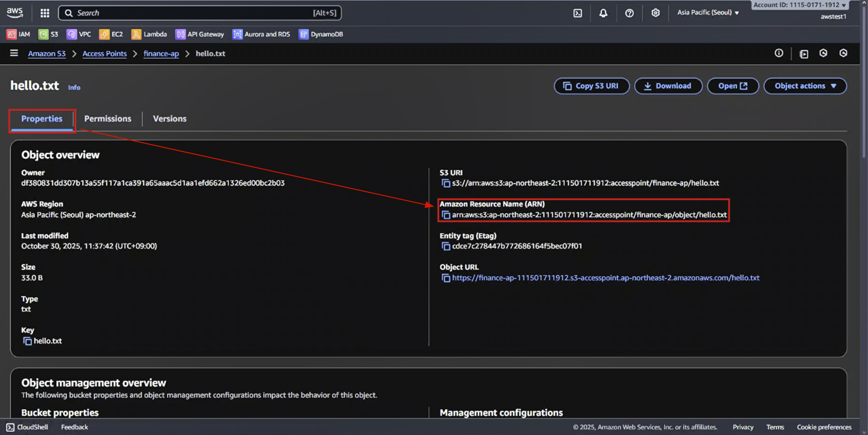Switch to the Versions tab
Screen dimensions: 868x435
click(x=170, y=119)
